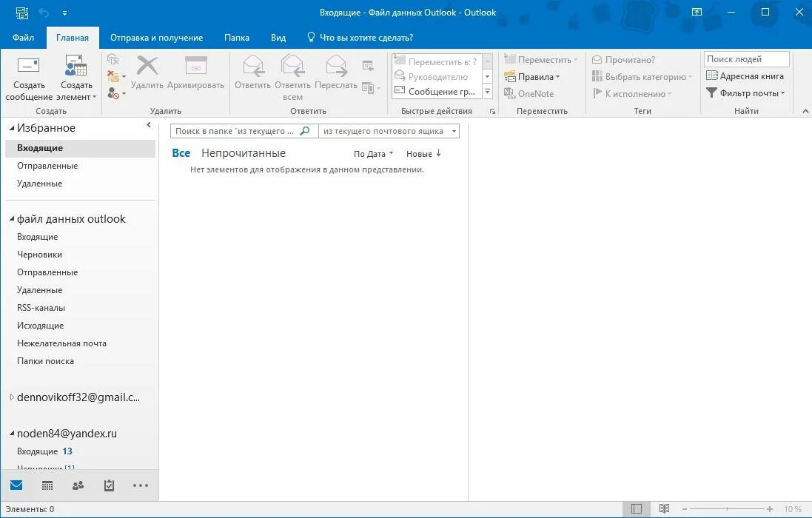
Task: Select Сообщение гр... quick step
Action: 435,92
